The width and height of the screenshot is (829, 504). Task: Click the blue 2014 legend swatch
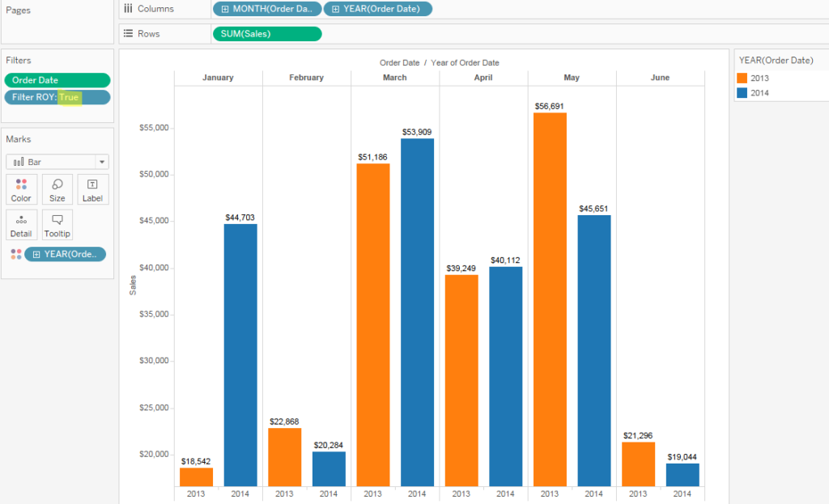(x=742, y=93)
